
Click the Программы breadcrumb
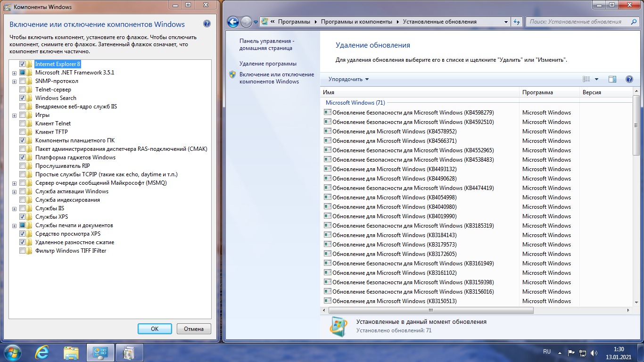pyautogui.click(x=294, y=22)
